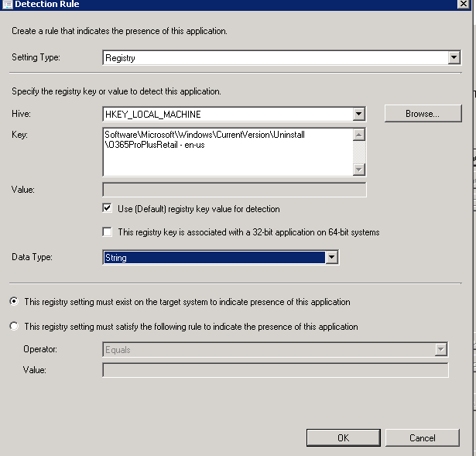
Task: Open the Operator dropdown showing Equals
Action: pyautogui.click(x=275, y=350)
